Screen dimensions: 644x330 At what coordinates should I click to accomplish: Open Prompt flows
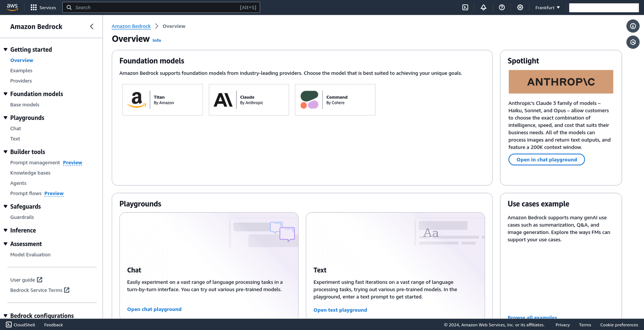click(26, 194)
